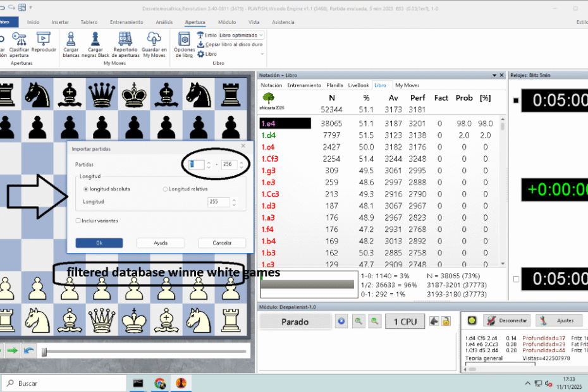Switch to the Análisis ribbon tab
588x392 pixels.
(164, 22)
